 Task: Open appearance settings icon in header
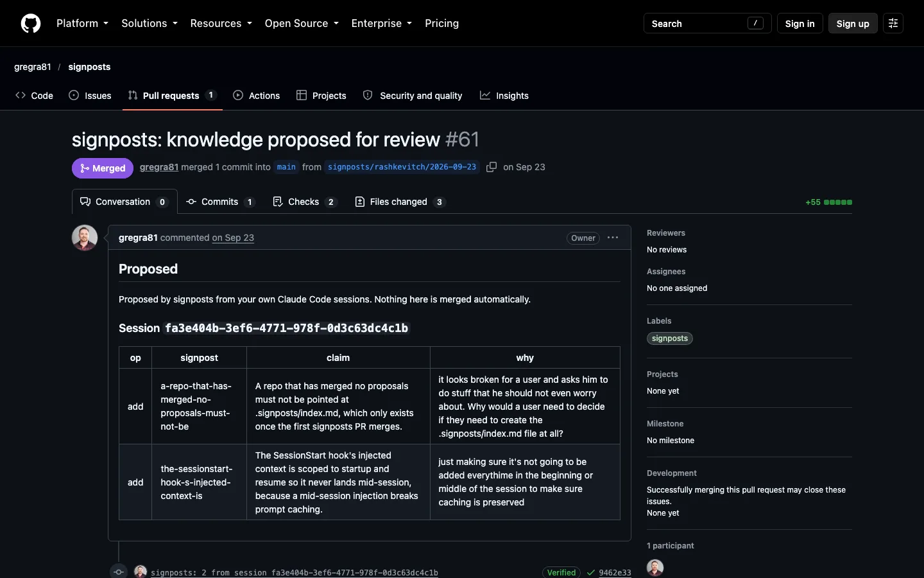[893, 23]
